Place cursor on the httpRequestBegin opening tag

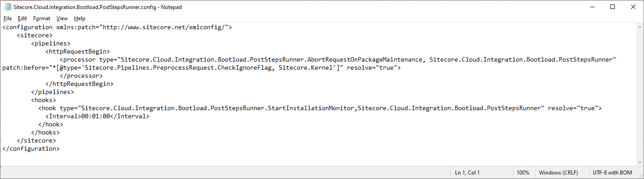[77, 51]
